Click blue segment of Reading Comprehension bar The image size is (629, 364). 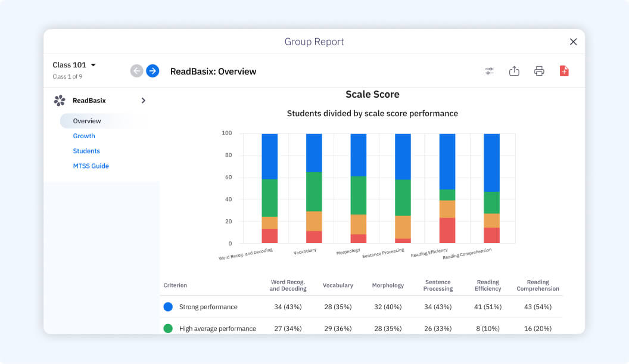coord(491,163)
